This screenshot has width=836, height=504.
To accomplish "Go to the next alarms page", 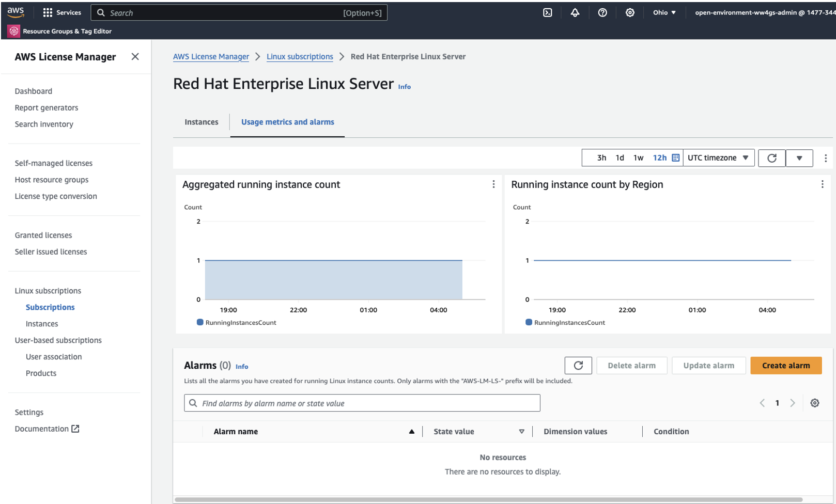I will [x=793, y=403].
